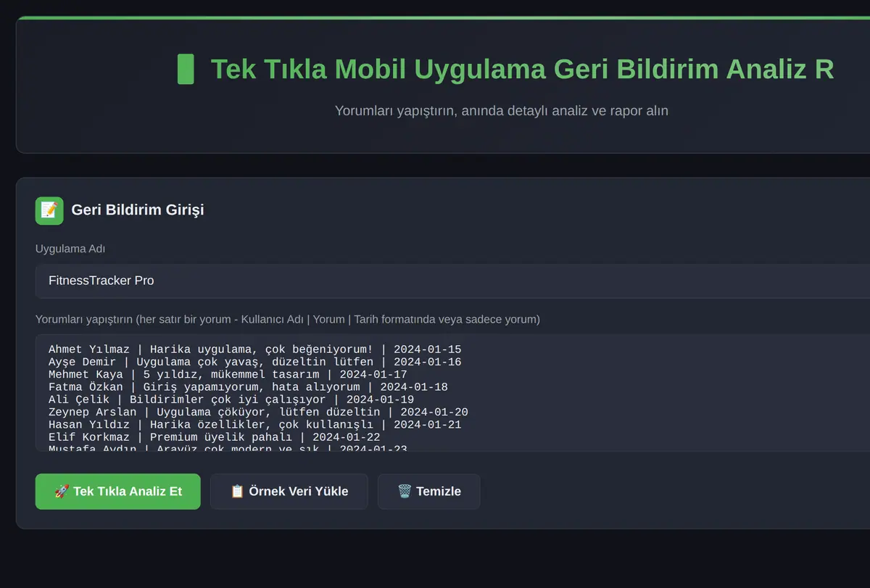The height and width of the screenshot is (588, 870).
Task: Click the Tek Tıkla Analiz Et button
Action: (118, 492)
